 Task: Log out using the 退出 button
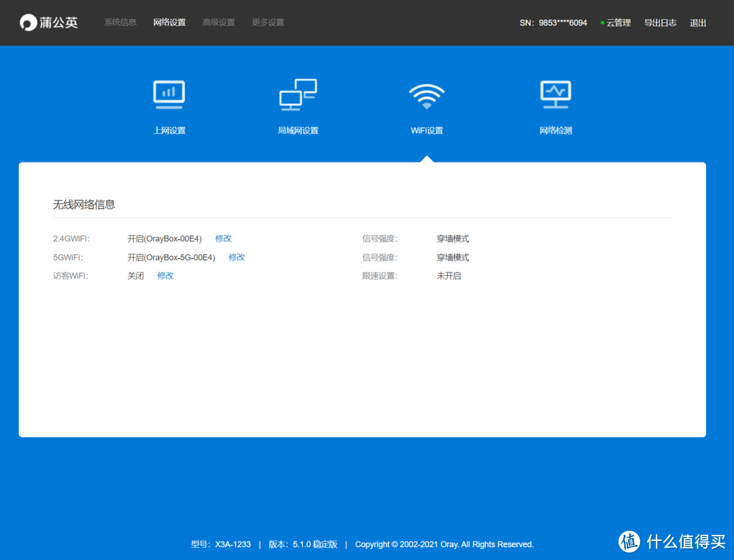coord(698,22)
